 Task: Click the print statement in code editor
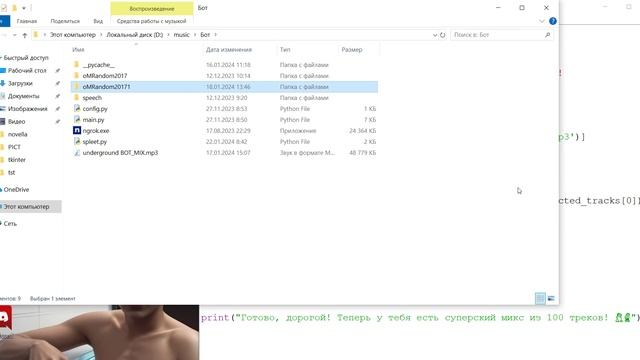pyautogui.click(x=419, y=318)
